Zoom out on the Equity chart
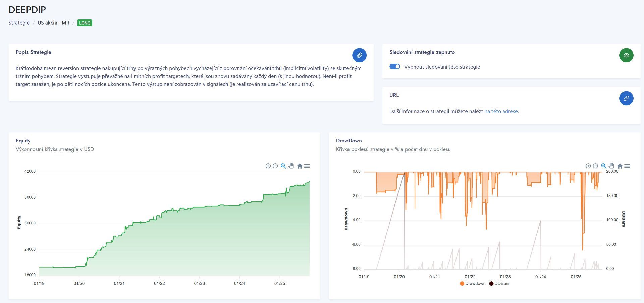The height and width of the screenshot is (303, 644). pos(275,166)
